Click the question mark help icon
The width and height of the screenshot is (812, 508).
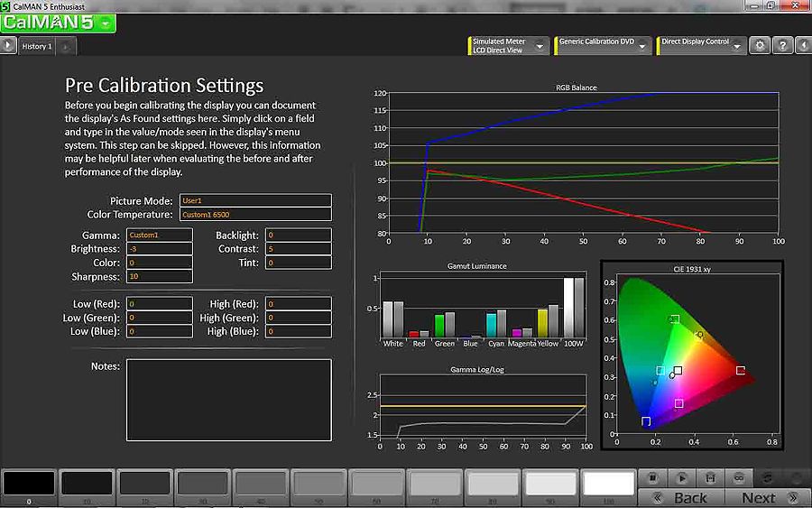[x=782, y=46]
